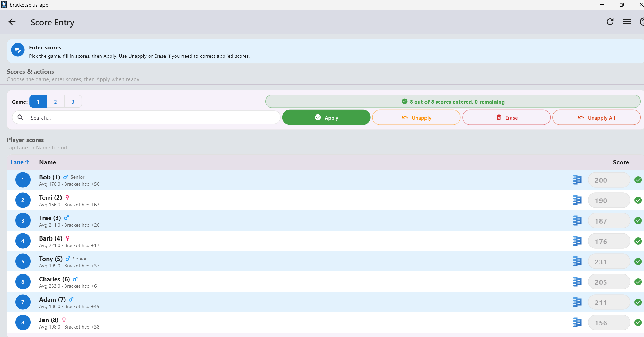The image size is (644, 337).
Task: Go back with the arrow icon
Action: click(x=12, y=22)
